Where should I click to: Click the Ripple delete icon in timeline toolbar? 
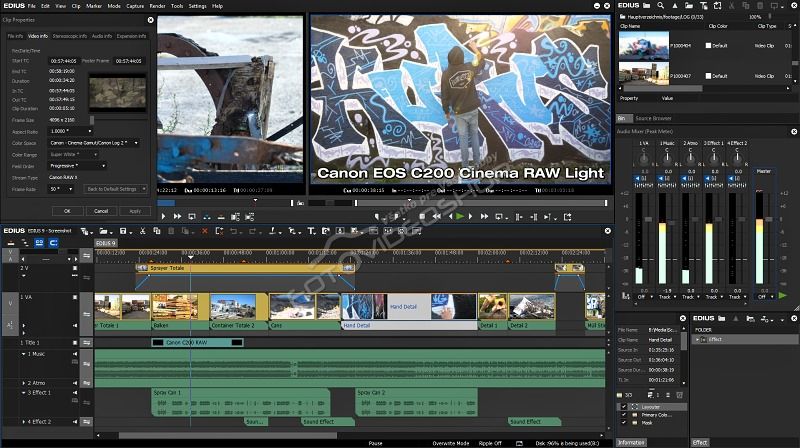(x=219, y=231)
